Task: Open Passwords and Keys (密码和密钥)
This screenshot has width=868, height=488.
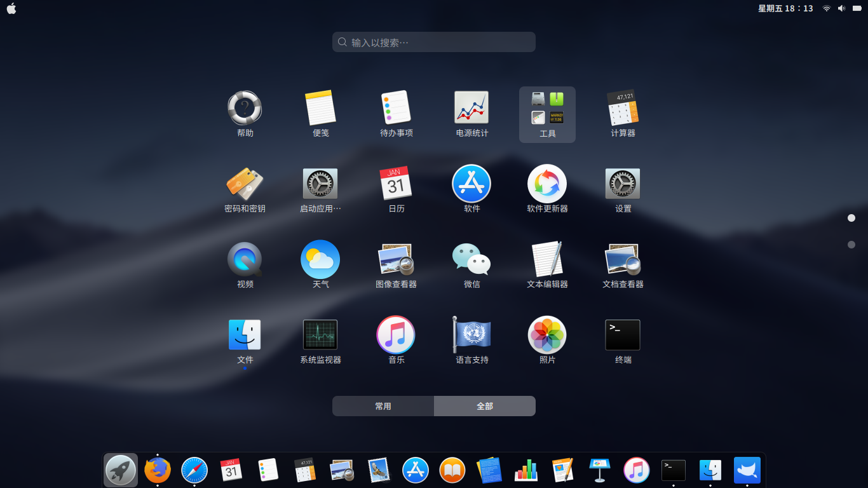Action: [245, 184]
